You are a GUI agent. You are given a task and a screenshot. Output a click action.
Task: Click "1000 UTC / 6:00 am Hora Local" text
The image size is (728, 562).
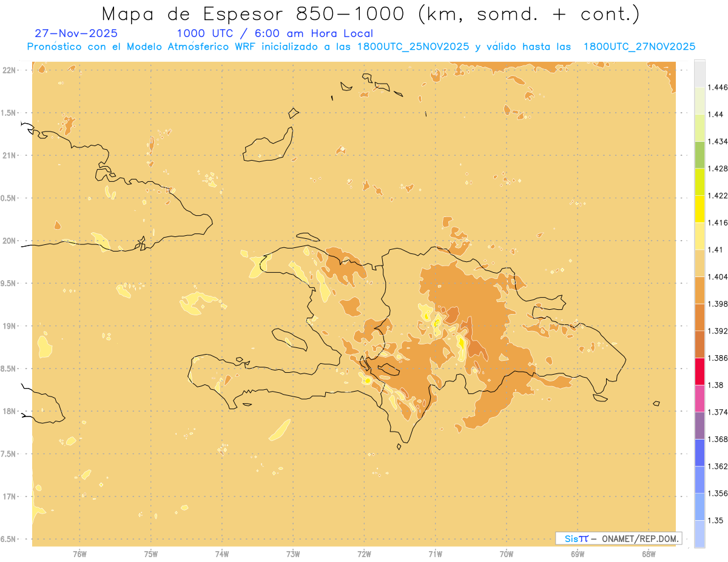pos(275,33)
